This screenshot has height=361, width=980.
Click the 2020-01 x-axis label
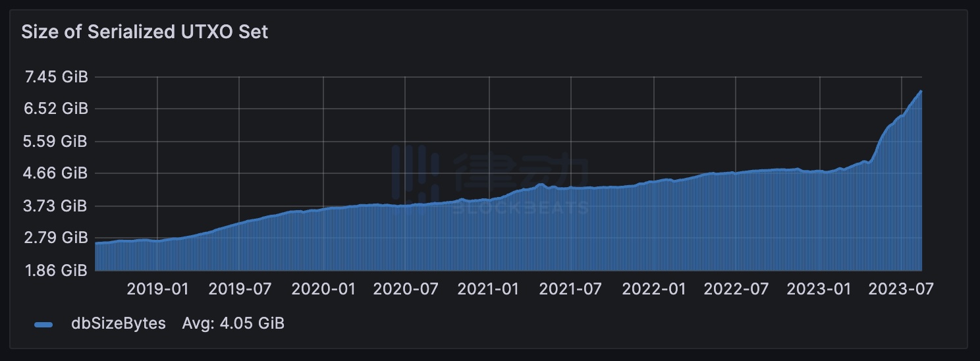tap(323, 289)
